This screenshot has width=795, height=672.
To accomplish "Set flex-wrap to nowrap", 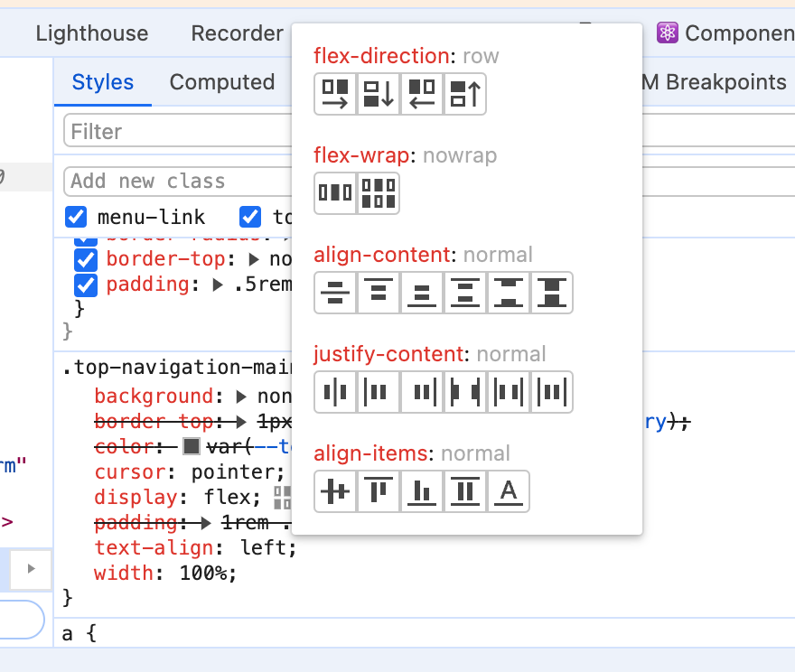I will [336, 193].
